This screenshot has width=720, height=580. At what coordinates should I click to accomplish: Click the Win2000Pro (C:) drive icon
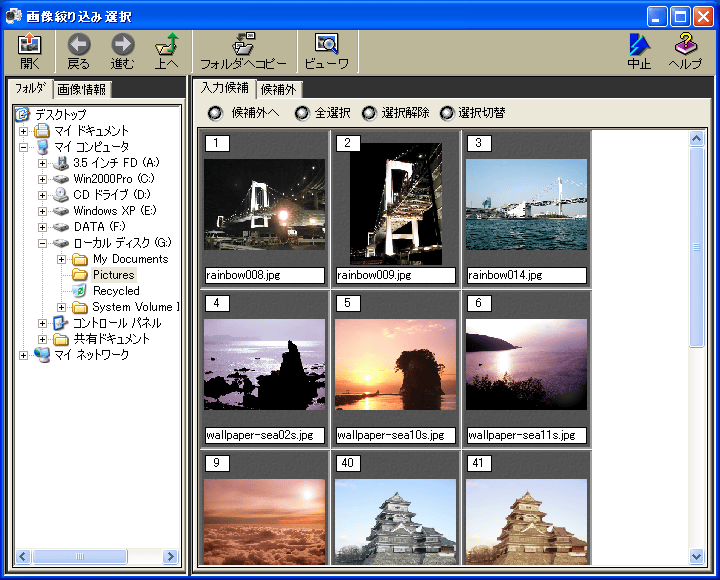coord(61,179)
